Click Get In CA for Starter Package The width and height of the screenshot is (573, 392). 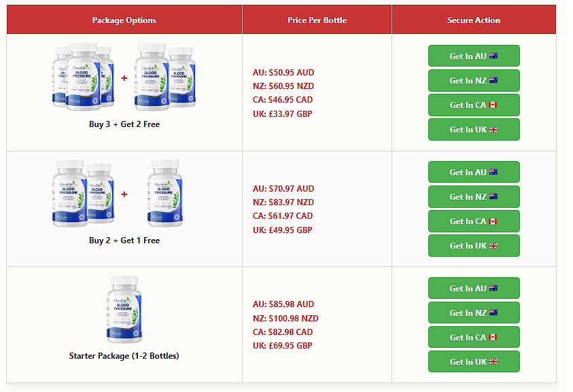point(474,337)
